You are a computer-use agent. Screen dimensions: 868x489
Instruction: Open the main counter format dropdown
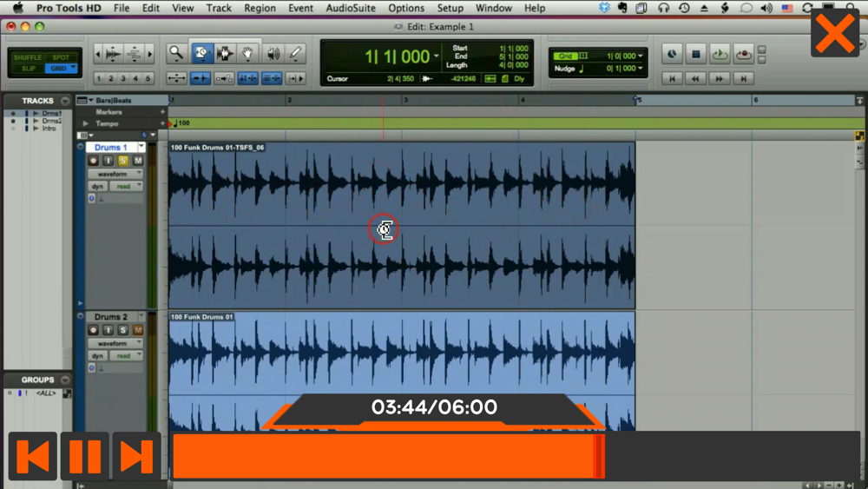point(437,56)
